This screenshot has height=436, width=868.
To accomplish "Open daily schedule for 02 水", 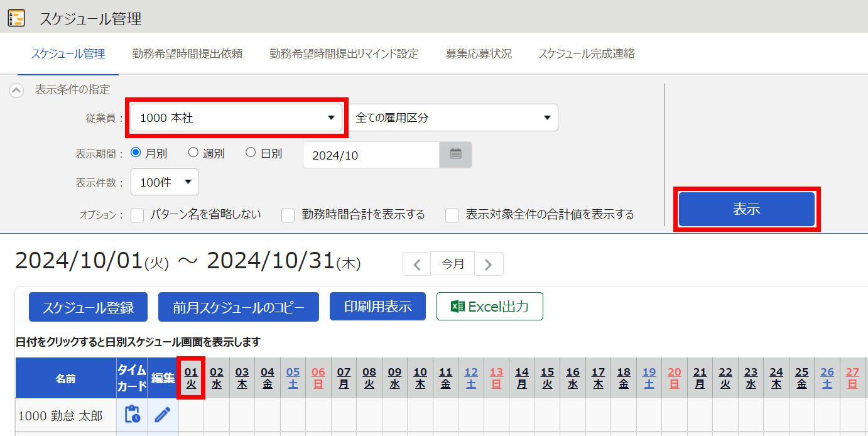I will click(x=217, y=378).
